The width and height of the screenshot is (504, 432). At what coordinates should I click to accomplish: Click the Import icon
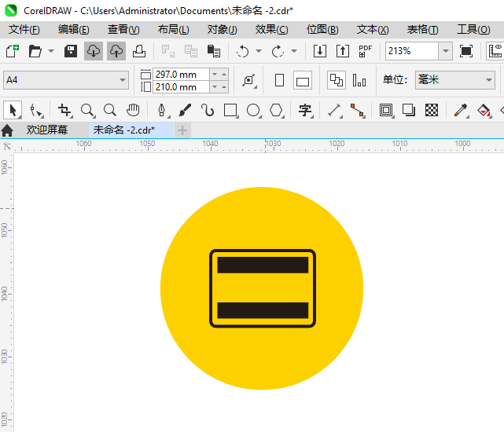pyautogui.click(x=320, y=51)
